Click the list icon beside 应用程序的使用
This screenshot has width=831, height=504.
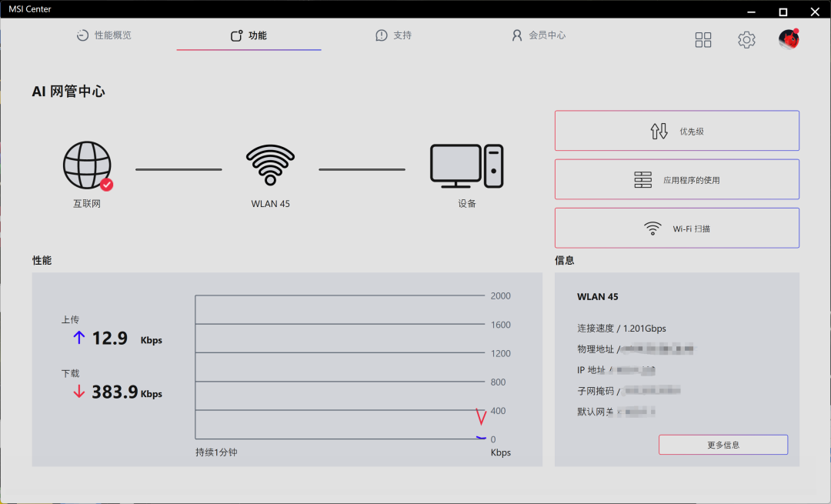point(642,179)
